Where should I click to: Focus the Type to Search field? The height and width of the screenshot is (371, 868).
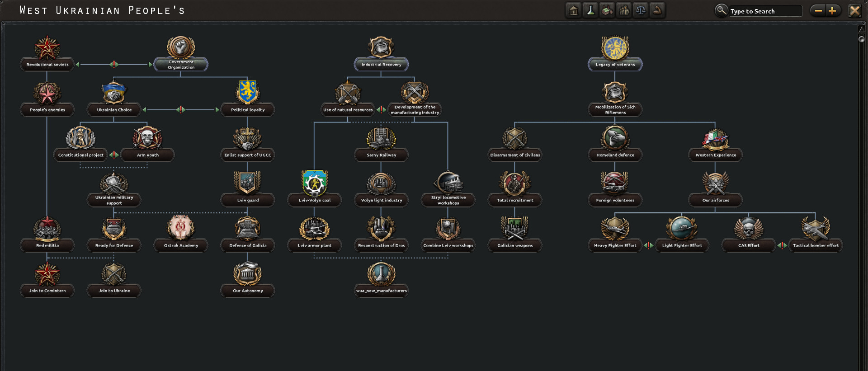click(765, 11)
